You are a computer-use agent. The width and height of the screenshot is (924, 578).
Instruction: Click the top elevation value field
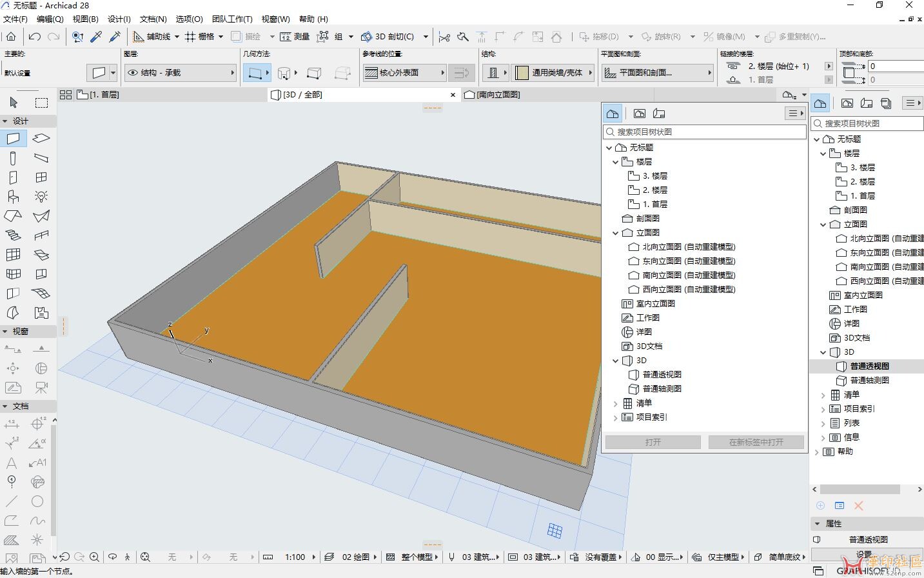(x=896, y=66)
